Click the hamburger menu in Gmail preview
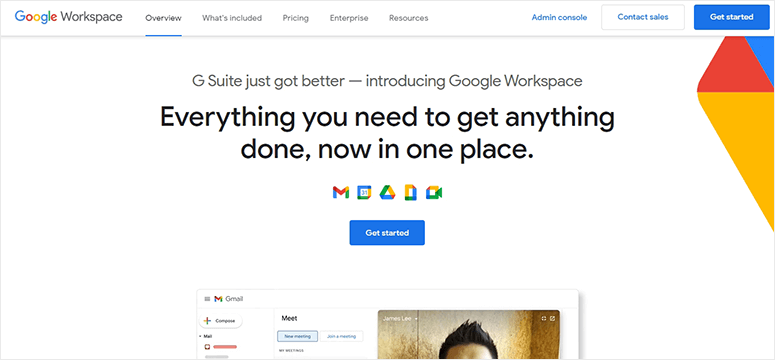This screenshot has width=775, height=360. pyautogui.click(x=207, y=299)
